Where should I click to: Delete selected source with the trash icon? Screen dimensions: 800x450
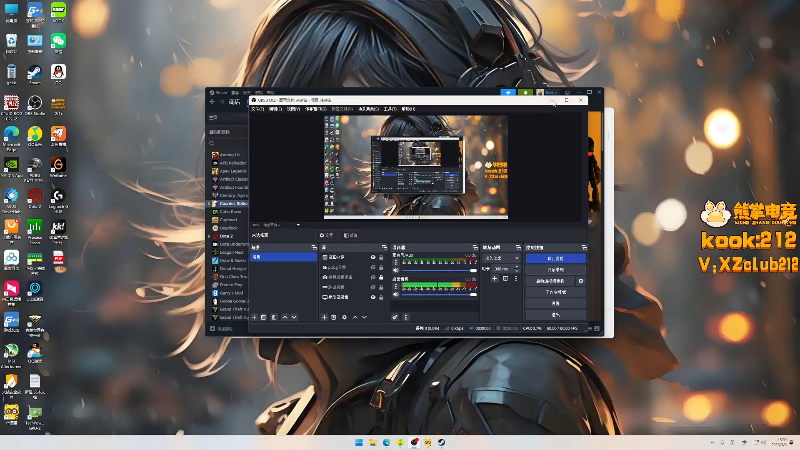pos(334,317)
